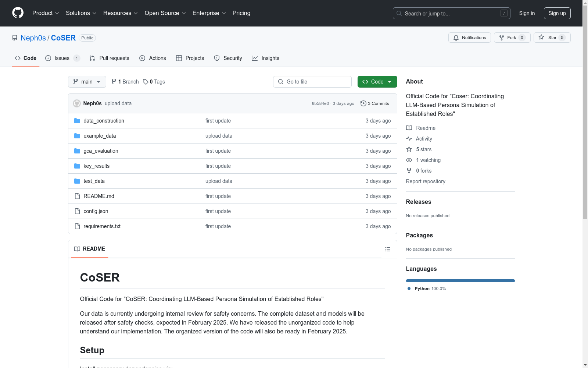588x368 pixels.
Task: Switch to the Security tab
Action: 228,58
